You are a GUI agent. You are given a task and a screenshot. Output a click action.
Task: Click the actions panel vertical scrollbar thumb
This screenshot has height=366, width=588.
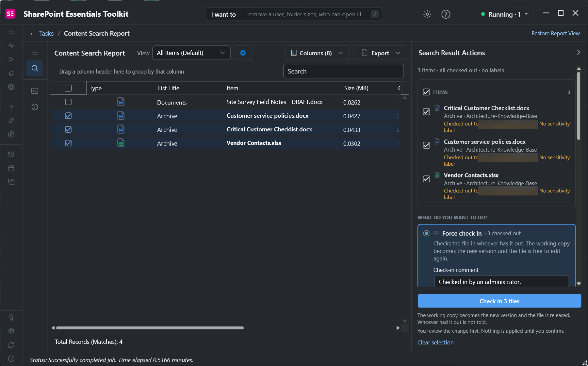[579, 106]
